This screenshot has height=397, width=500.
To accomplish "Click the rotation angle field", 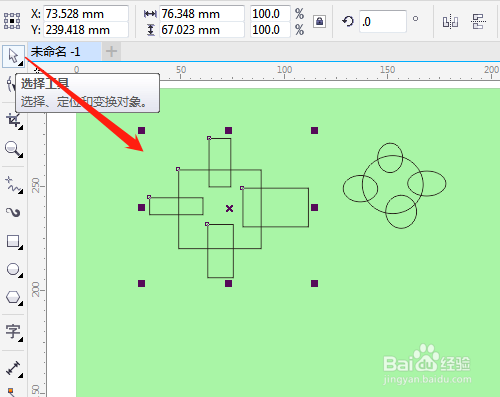I will [383, 22].
